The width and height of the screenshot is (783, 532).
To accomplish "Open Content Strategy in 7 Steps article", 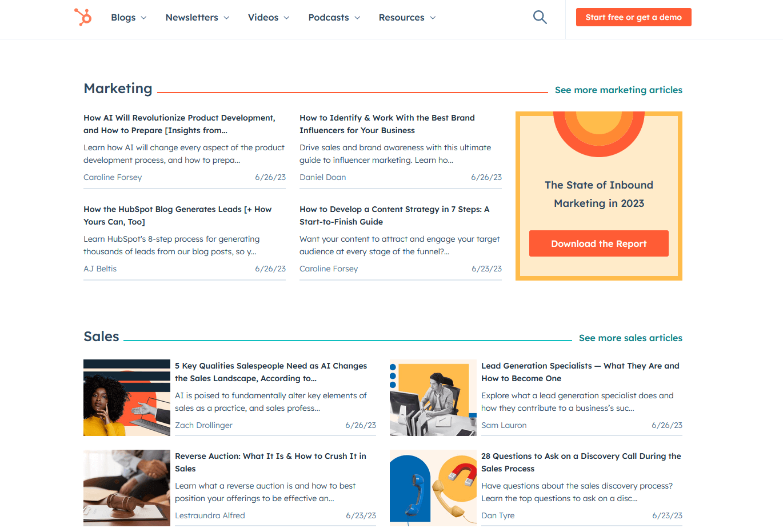I will pos(394,215).
